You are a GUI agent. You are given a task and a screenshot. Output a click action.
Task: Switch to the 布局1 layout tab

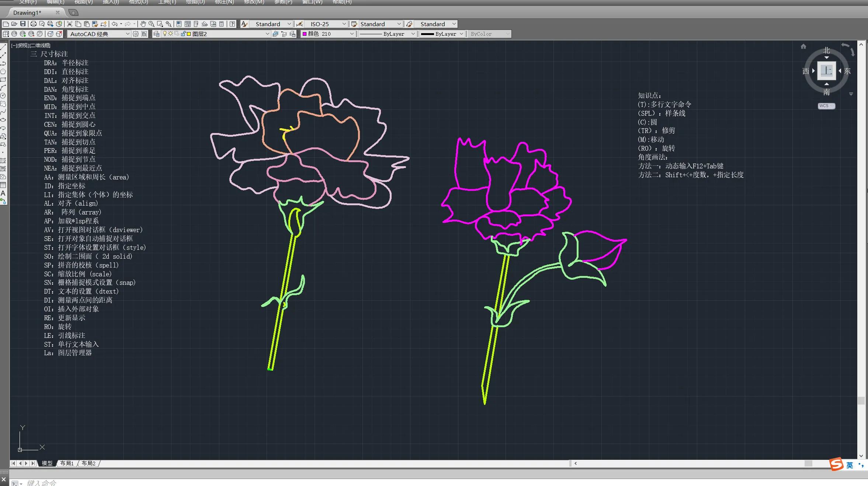(x=67, y=463)
